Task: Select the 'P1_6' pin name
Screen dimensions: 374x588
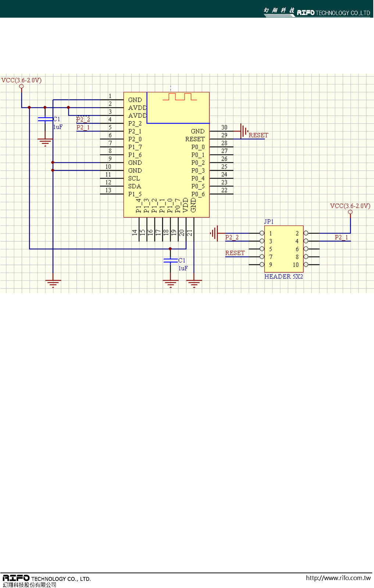Action: [x=135, y=155]
